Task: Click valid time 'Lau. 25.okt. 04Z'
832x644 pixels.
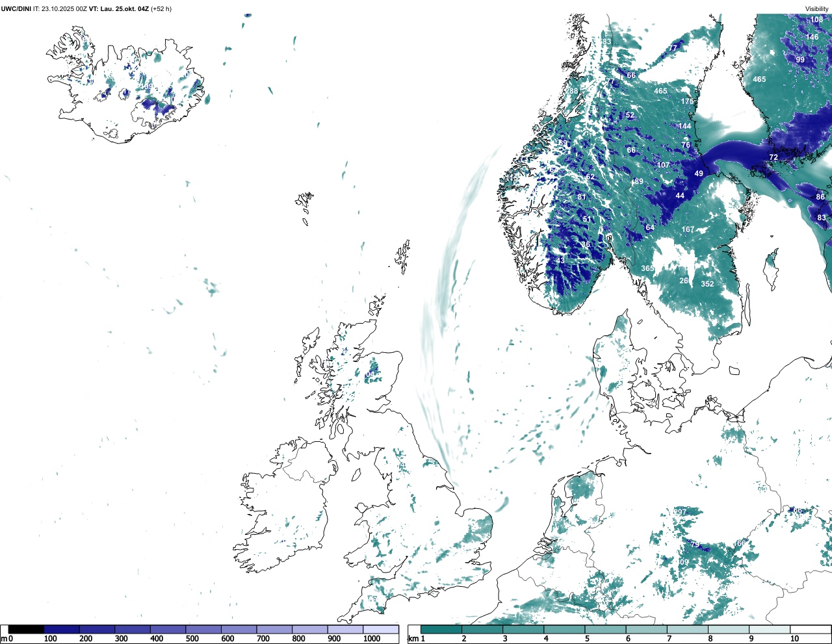Action: [x=125, y=9]
